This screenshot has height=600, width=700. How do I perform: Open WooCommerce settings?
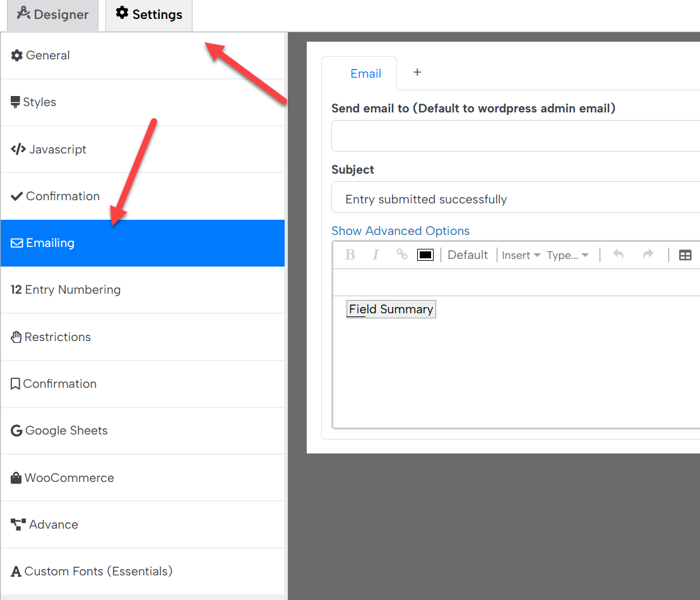click(x=62, y=477)
